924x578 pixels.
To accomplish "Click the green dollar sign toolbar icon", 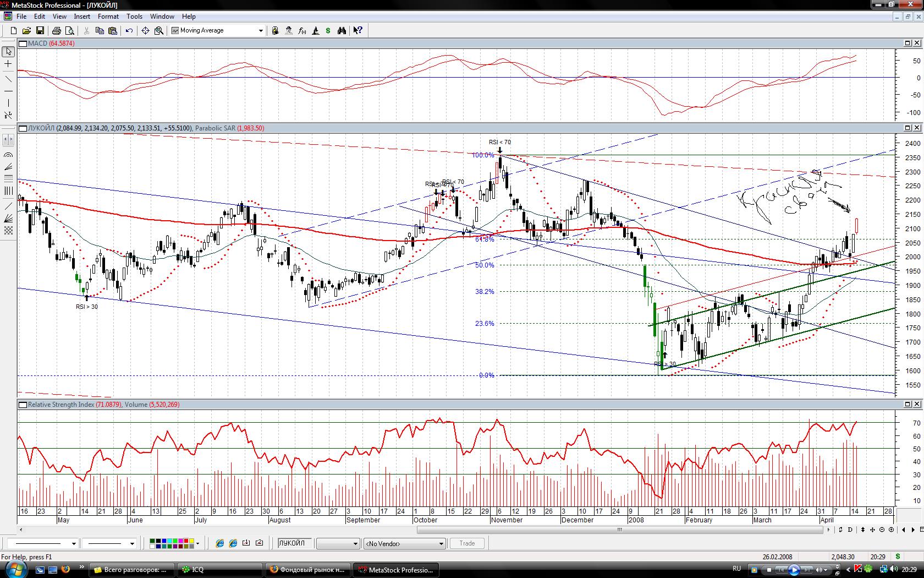I will coord(328,31).
